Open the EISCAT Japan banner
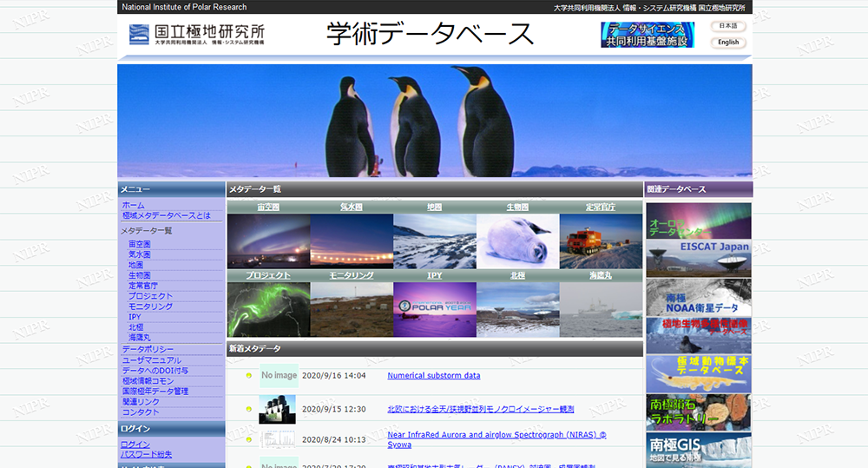Screen dimensions: 868x468 699,258
